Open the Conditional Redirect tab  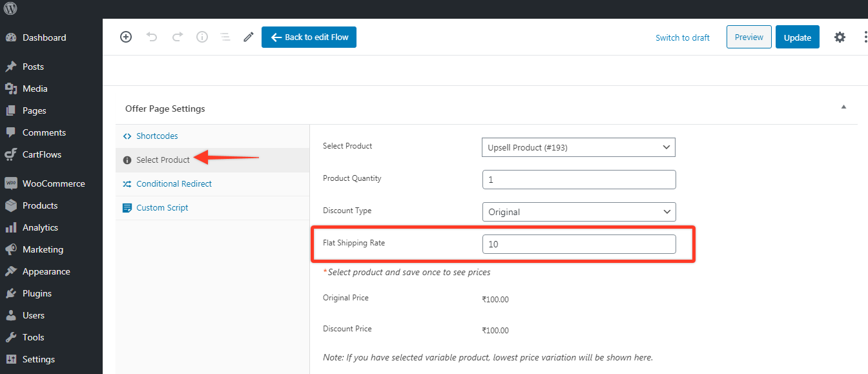212,183
